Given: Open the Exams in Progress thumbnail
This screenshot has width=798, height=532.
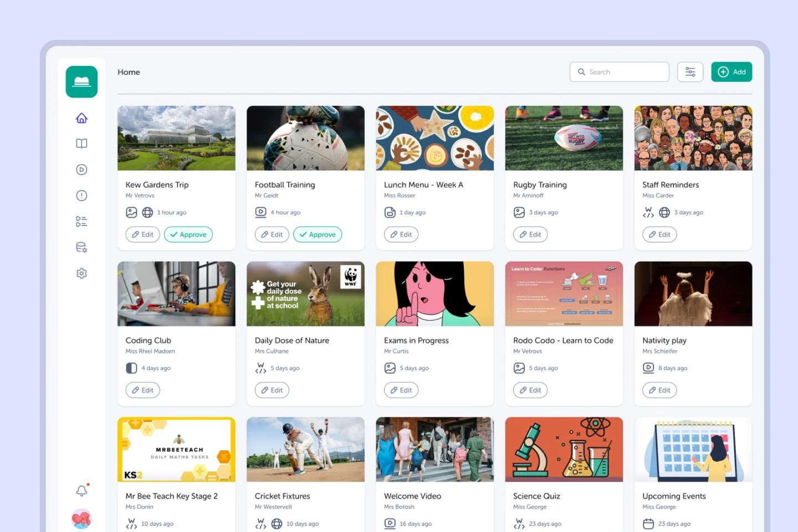Looking at the screenshot, I should pos(435,294).
